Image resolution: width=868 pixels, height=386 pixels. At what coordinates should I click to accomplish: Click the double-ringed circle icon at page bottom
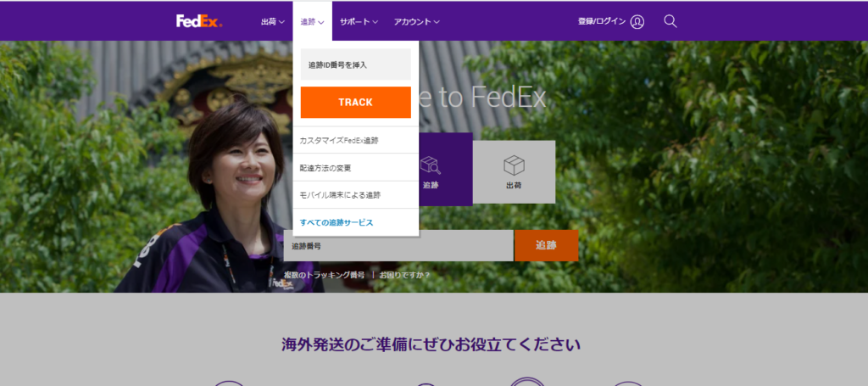[527, 381]
